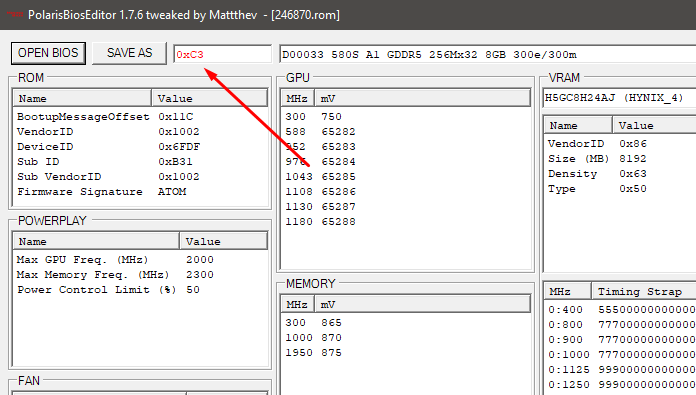696x395 pixels.
Task: Click VRAM table Value column header
Action: point(654,125)
